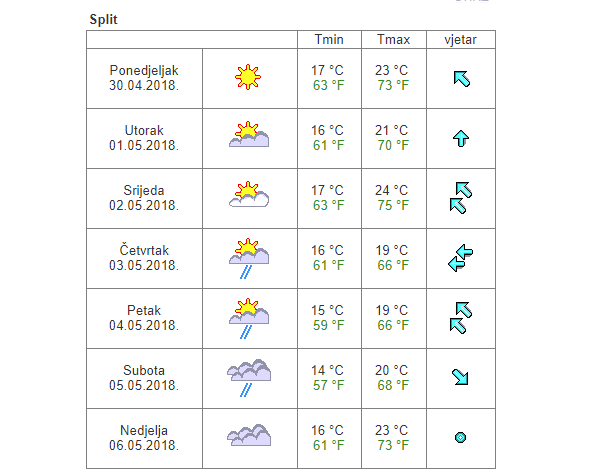The image size is (605, 476).
Task: Click the sun-and-cloud icon for Srijeda
Action: click(249, 194)
